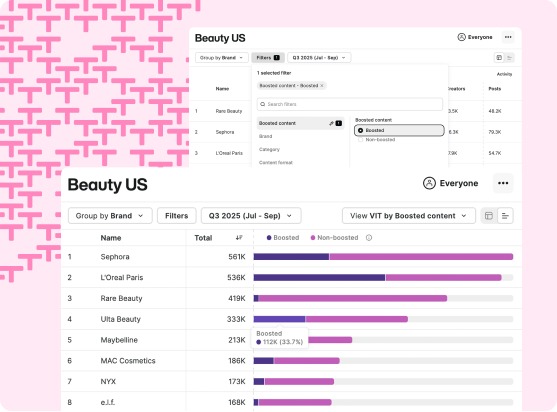Click the MAC Cosmetics row name
This screenshot has width=557, height=412.
128,361
